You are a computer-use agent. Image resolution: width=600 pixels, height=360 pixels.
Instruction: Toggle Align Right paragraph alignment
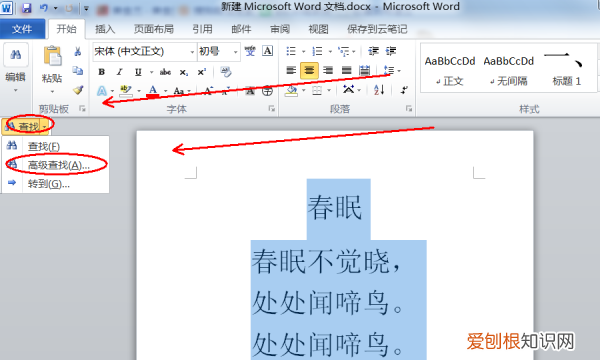[328, 70]
